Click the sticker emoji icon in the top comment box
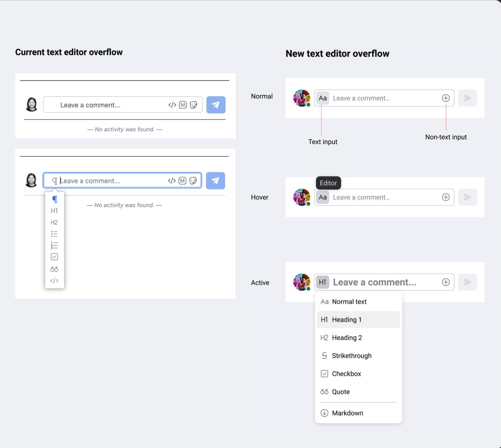 [194, 105]
